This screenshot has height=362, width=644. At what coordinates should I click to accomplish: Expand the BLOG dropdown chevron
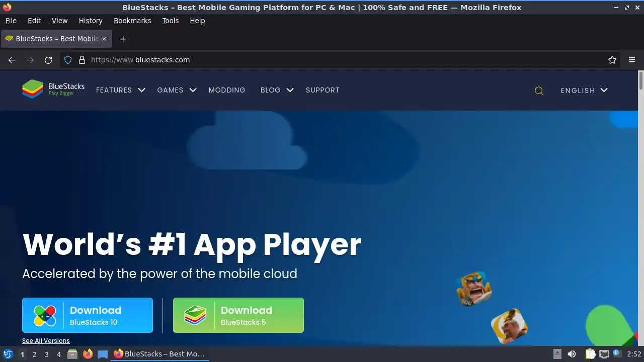coord(290,90)
